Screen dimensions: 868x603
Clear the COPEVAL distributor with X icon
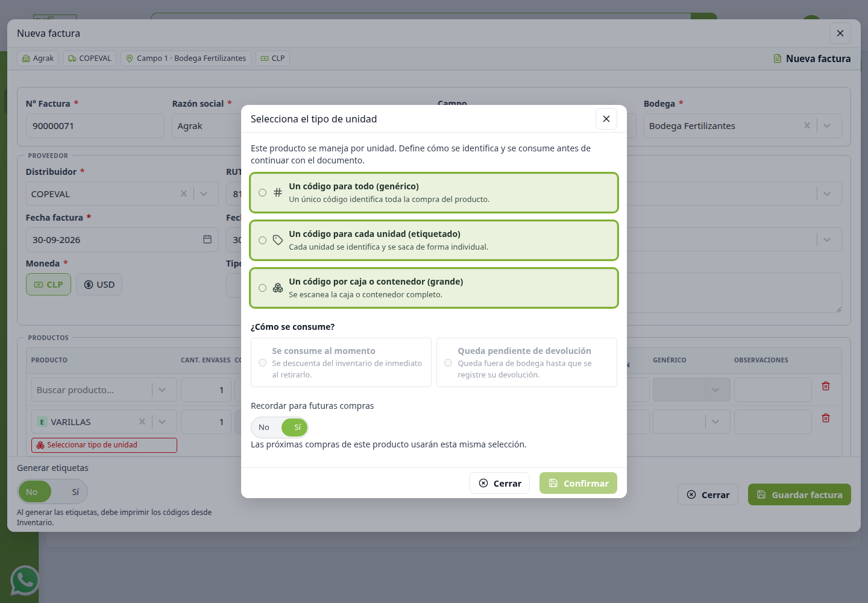click(184, 194)
